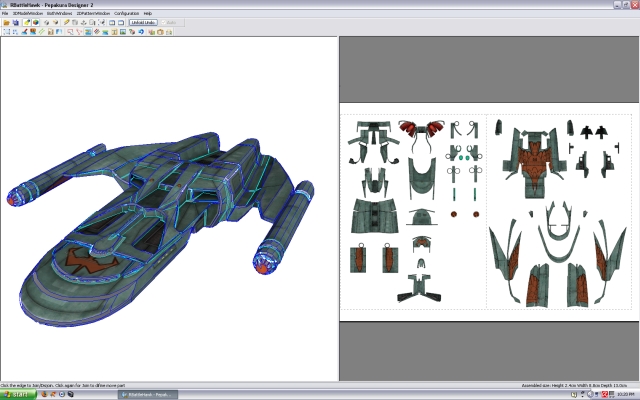Select the large orange-centered hull pattern piece
The height and width of the screenshot is (400, 640).
click(535, 163)
